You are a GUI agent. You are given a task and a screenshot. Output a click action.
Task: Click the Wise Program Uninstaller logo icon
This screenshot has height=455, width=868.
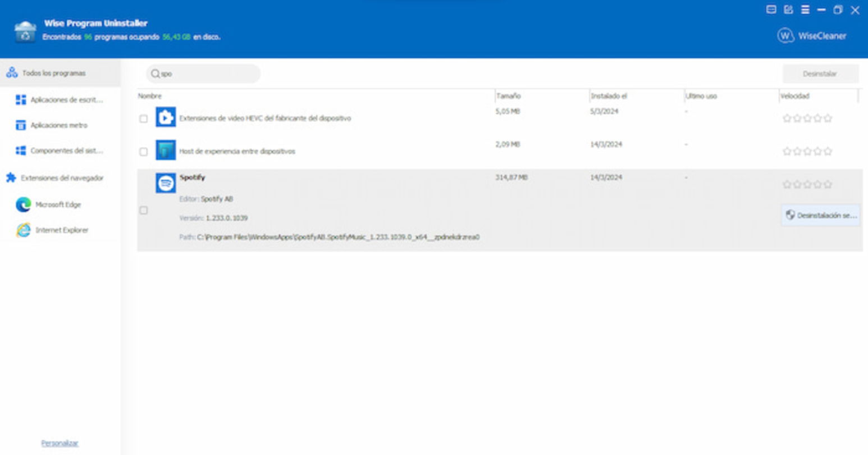coord(25,31)
